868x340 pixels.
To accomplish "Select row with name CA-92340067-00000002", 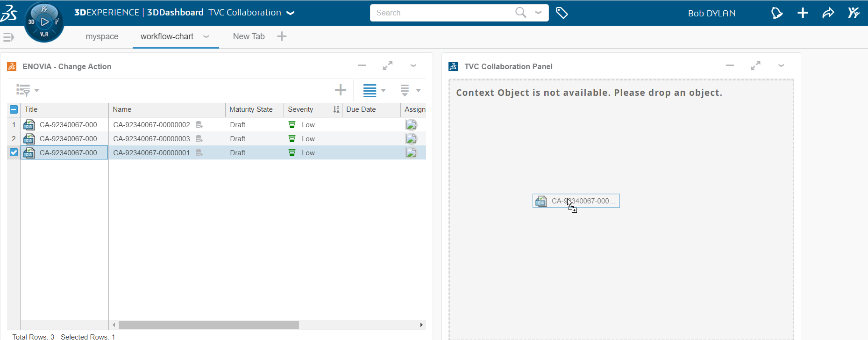I will (151, 125).
